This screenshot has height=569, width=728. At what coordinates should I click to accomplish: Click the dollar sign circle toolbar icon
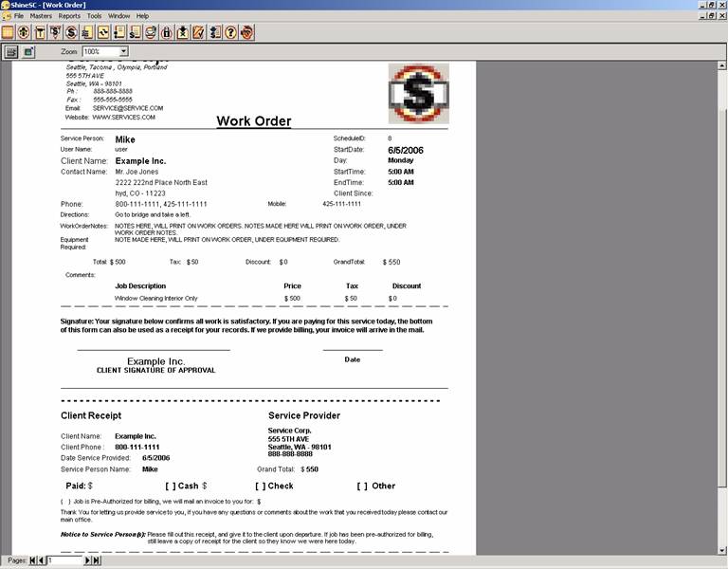(71, 32)
